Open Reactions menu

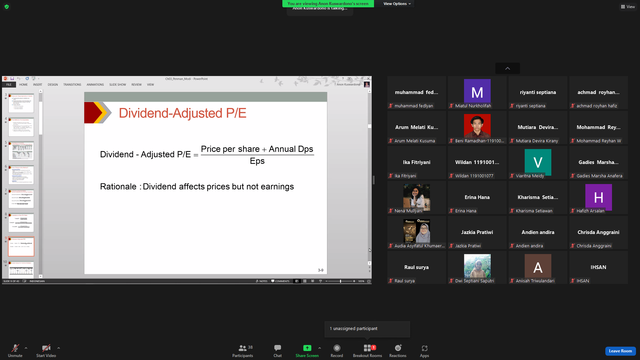[x=398, y=350]
